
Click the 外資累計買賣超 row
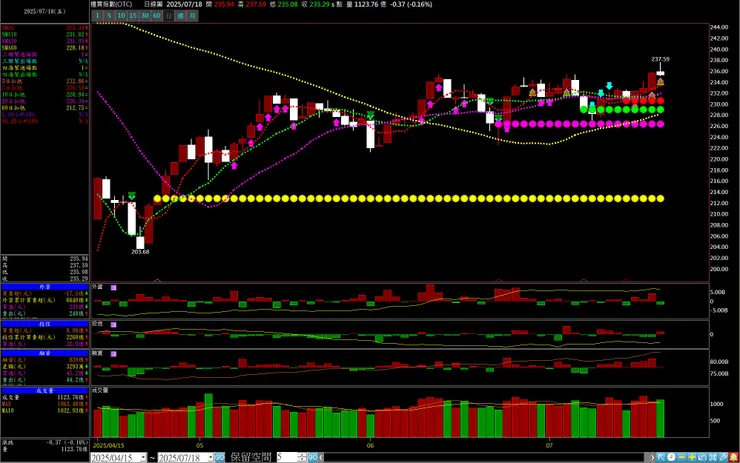click(x=45, y=300)
